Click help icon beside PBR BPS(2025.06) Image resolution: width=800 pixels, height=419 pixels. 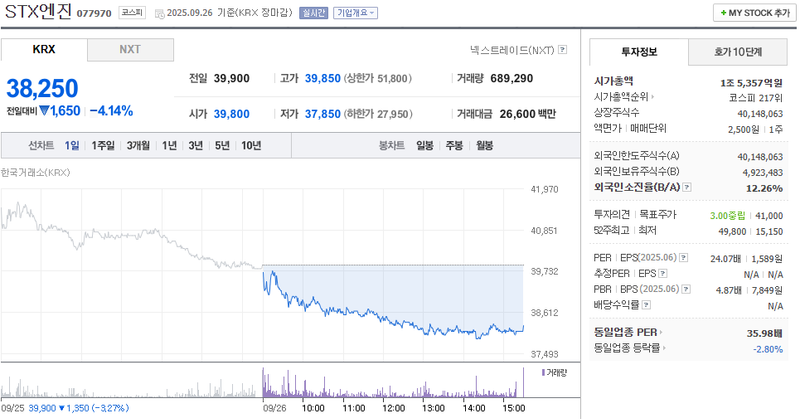coord(686,289)
